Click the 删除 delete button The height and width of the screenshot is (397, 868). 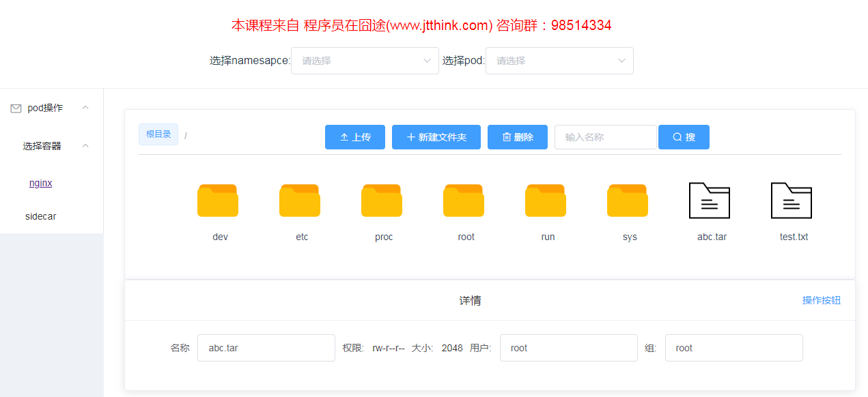518,137
